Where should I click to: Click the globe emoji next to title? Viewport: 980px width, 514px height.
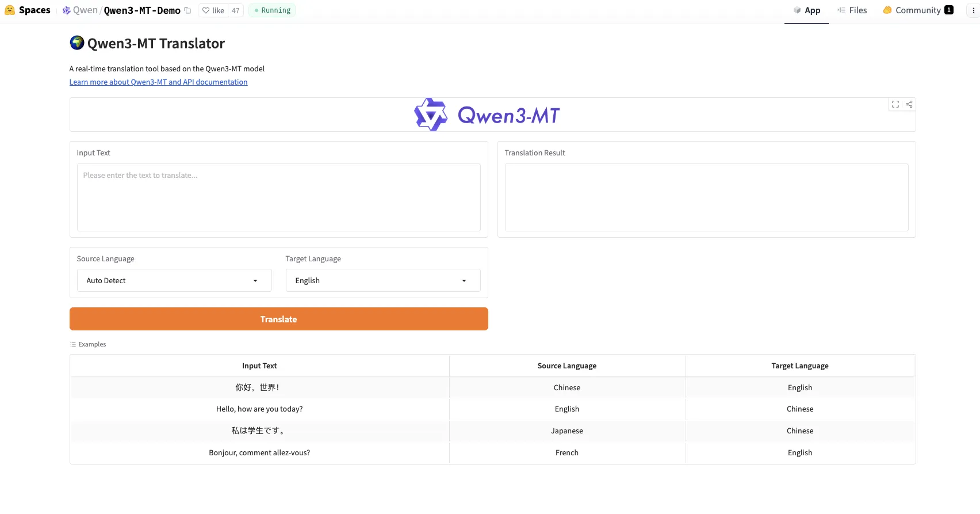click(76, 43)
